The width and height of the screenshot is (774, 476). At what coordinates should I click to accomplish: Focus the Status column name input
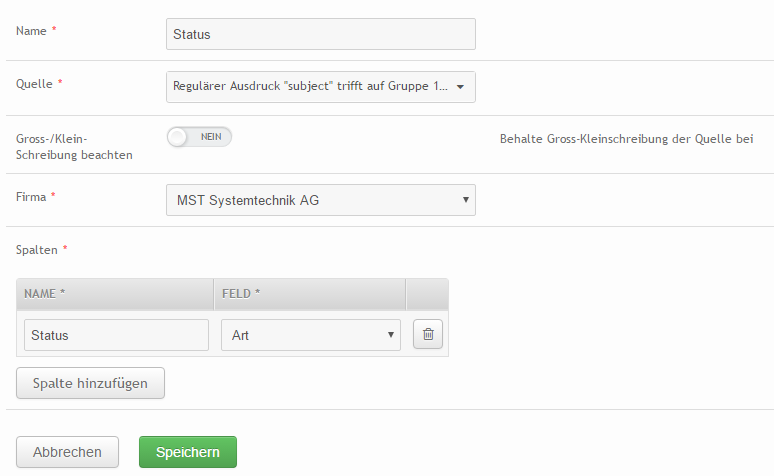coord(116,335)
